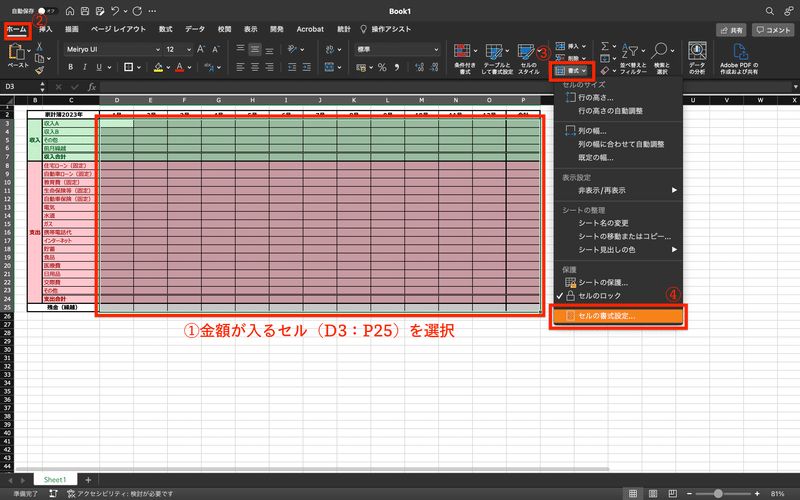
Task: Apply Italic formatting
Action: 85,67
